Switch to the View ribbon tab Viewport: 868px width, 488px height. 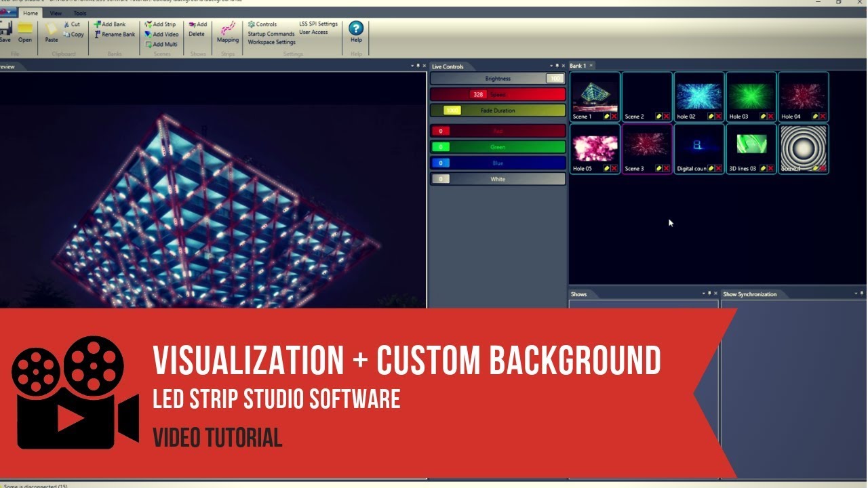pos(56,13)
